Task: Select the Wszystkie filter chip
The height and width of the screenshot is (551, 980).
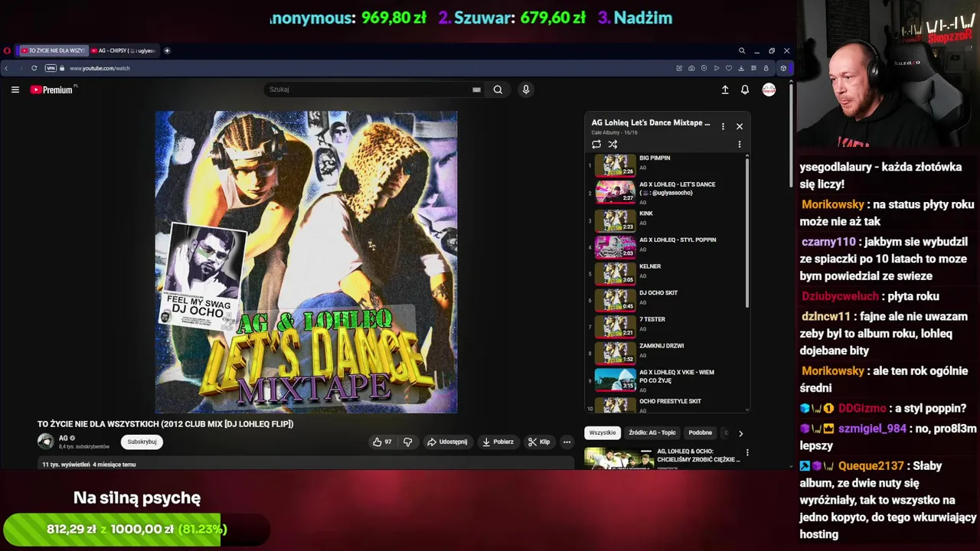Action: pos(603,433)
